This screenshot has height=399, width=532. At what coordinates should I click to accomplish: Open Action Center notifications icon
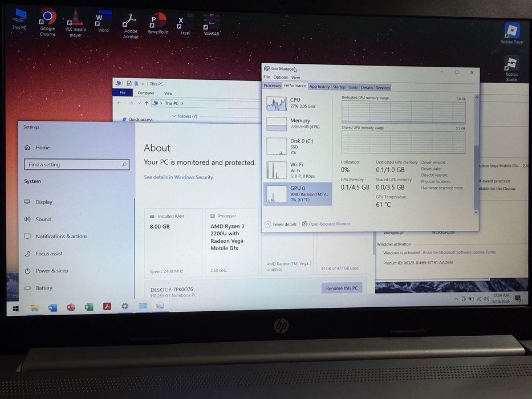[x=518, y=299]
